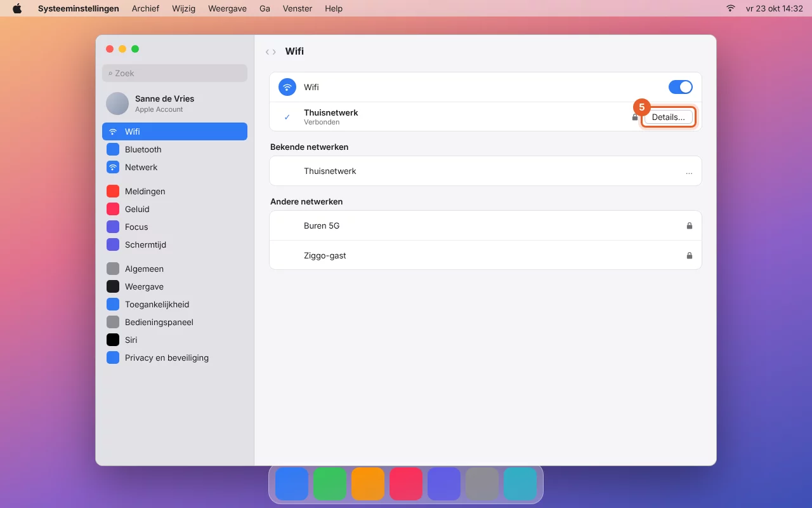Click the Wi-Fi status icon in the menu bar

(731, 8)
